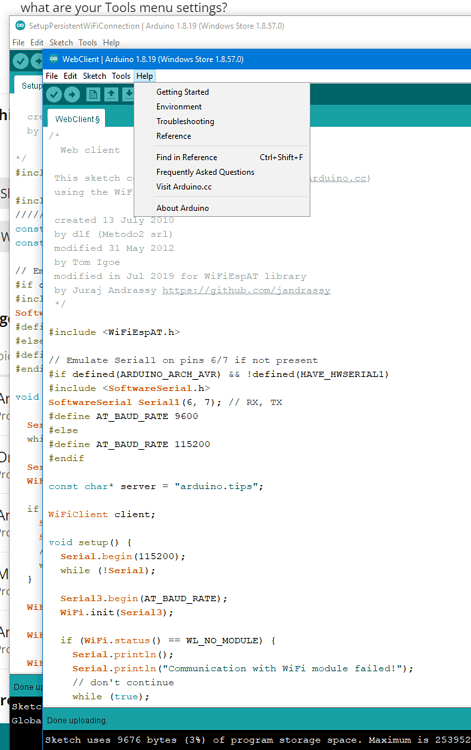Follow the github.com/jandrassy link in code
This screenshot has height=750, width=471.
[246, 290]
